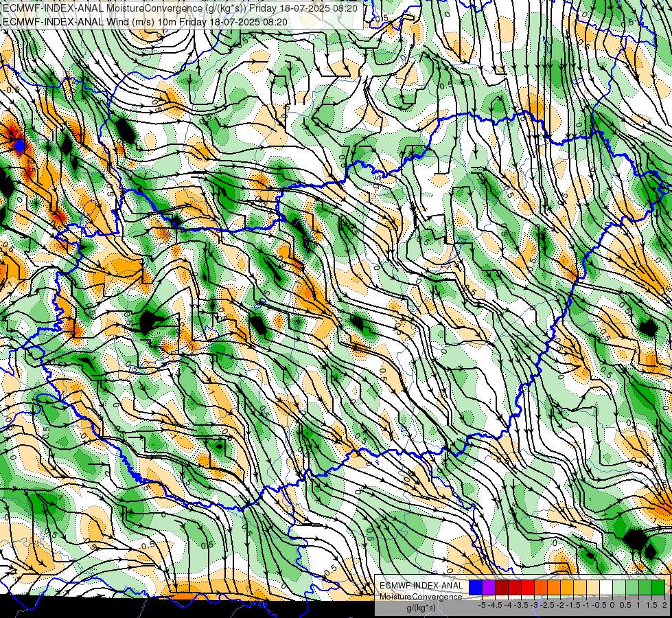Click the '-5' value on legend scale

(482, 605)
